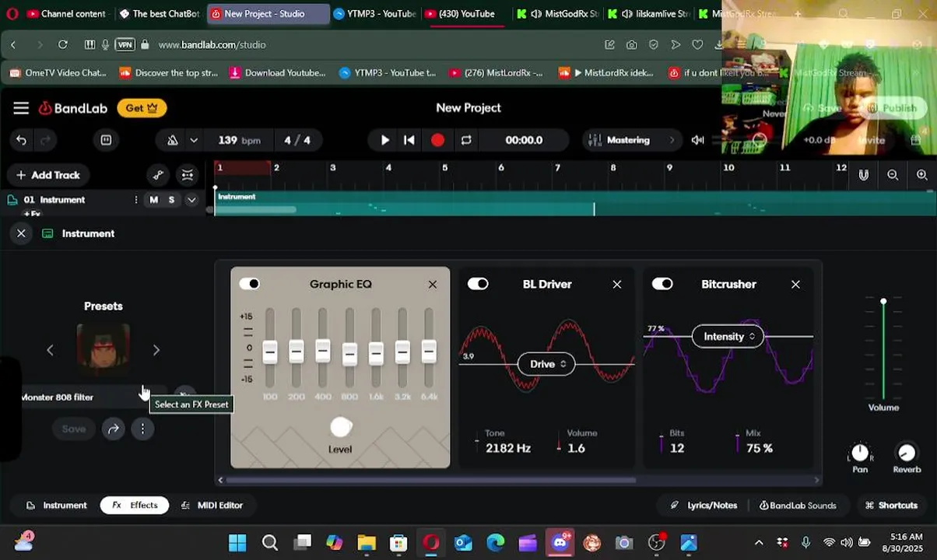Toggle the loop cycle icon

pos(466,140)
